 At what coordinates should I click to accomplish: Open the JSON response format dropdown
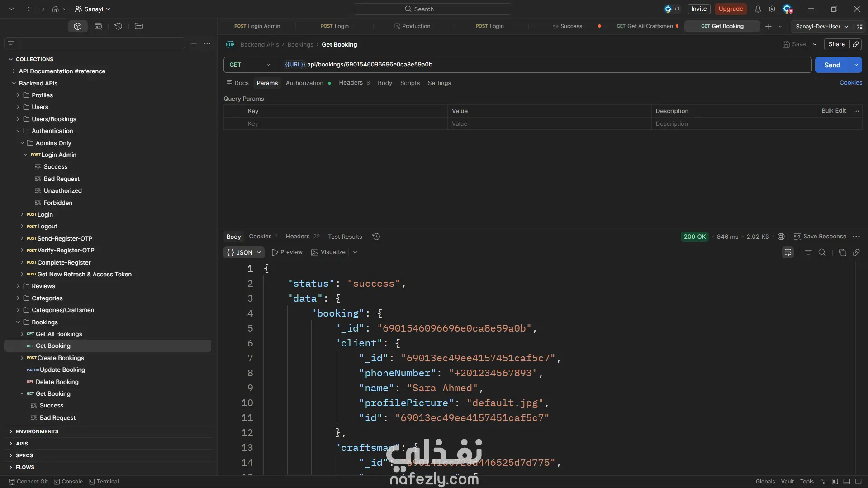click(244, 252)
